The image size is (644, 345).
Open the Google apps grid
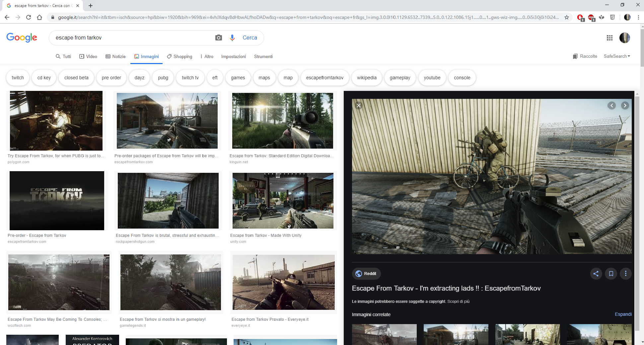(609, 38)
